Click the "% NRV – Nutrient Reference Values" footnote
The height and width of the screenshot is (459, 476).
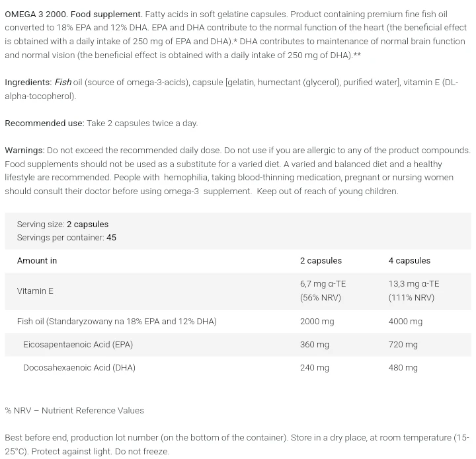(x=74, y=411)
